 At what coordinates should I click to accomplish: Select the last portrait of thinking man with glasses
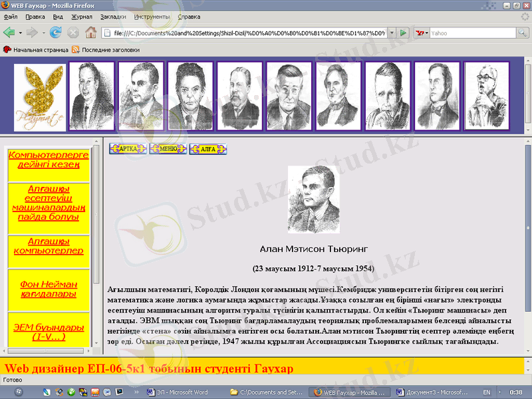[487, 96]
